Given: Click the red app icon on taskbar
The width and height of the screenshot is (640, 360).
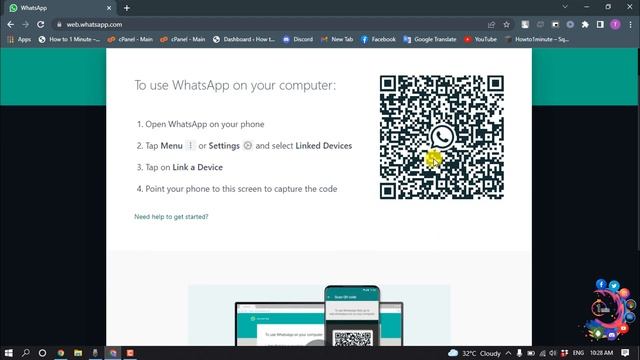Looking at the screenshot, I should [130, 353].
